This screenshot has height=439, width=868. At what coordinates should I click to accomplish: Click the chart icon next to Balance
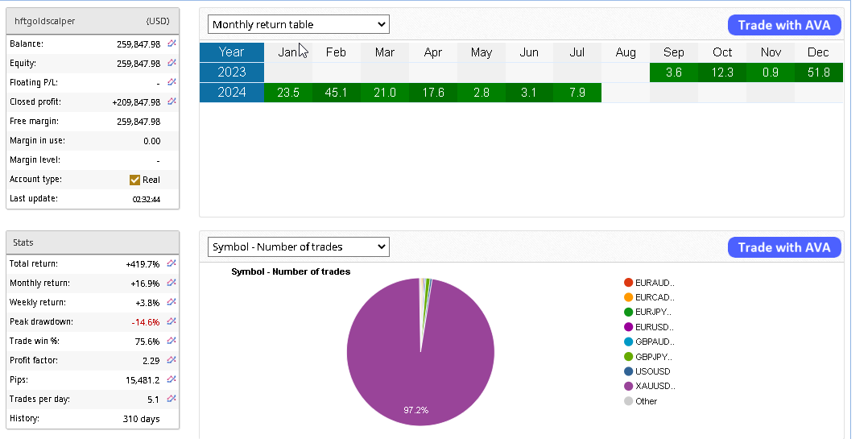click(x=172, y=43)
